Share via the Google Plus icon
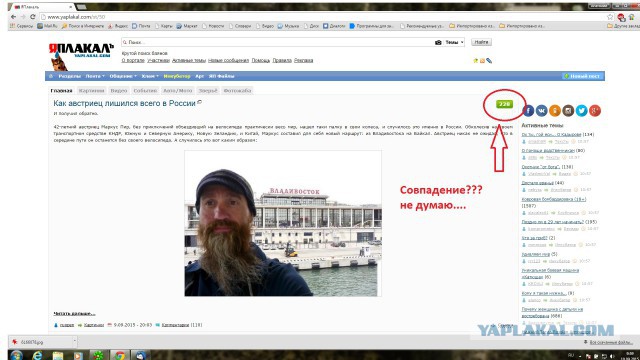This screenshot has height=360, width=640. click(x=595, y=111)
